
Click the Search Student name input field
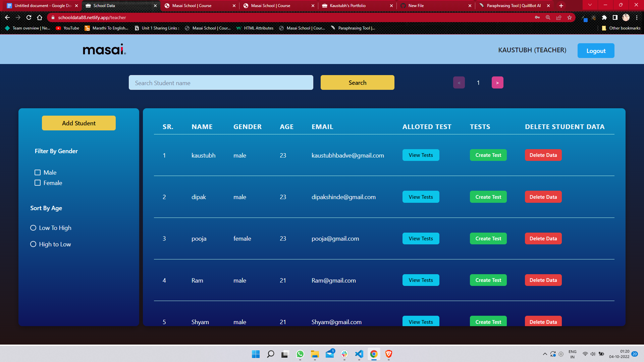pos(221,82)
